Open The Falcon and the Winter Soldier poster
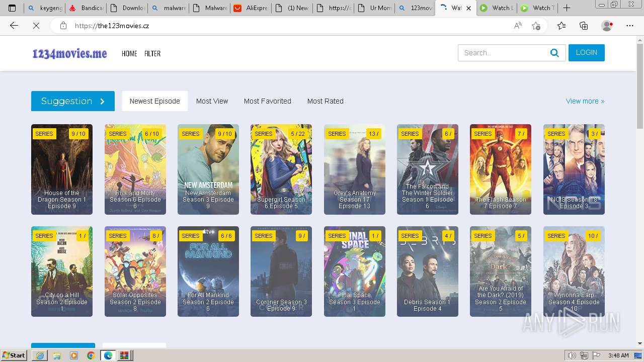 pyautogui.click(x=428, y=169)
